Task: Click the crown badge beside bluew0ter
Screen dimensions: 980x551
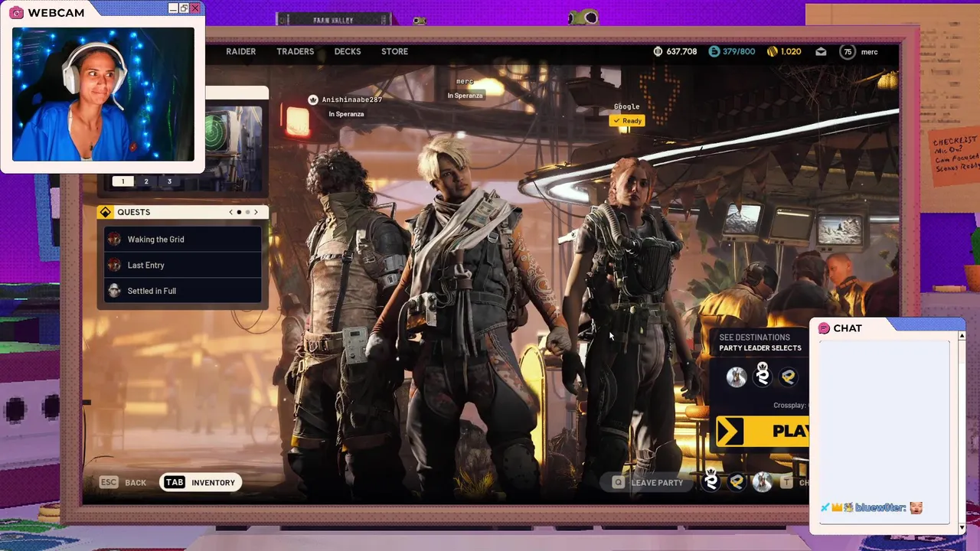Action: click(836, 507)
